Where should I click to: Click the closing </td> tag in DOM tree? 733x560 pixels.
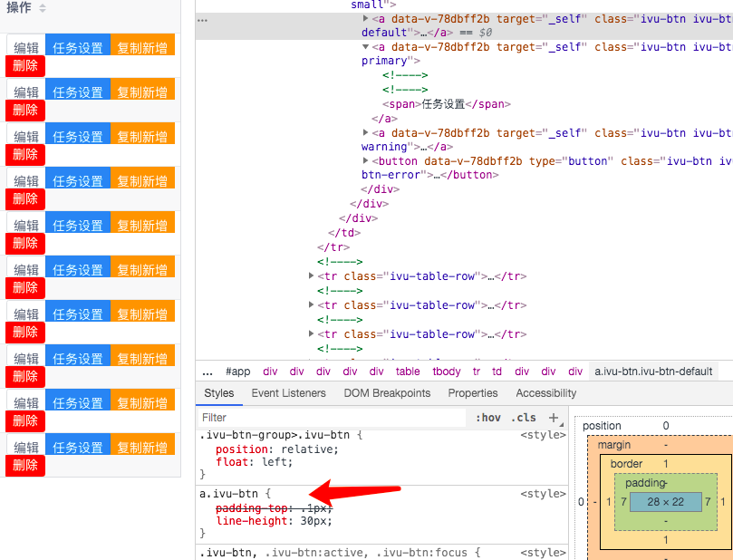coord(344,233)
